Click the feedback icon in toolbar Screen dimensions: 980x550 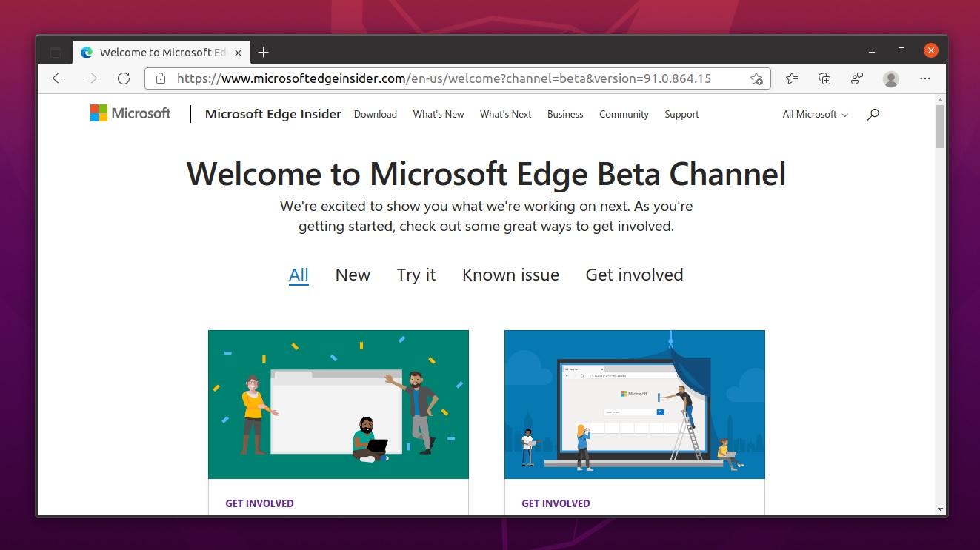(857, 78)
